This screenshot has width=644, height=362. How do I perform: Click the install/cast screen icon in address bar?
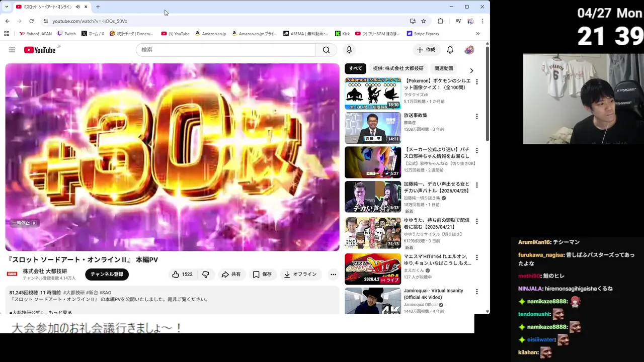click(413, 21)
